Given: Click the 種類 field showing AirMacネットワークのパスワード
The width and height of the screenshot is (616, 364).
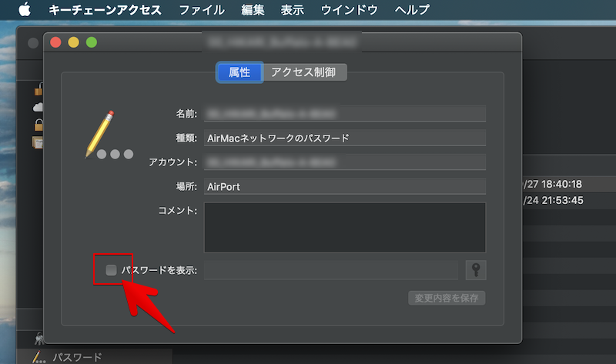Looking at the screenshot, I should [x=344, y=139].
